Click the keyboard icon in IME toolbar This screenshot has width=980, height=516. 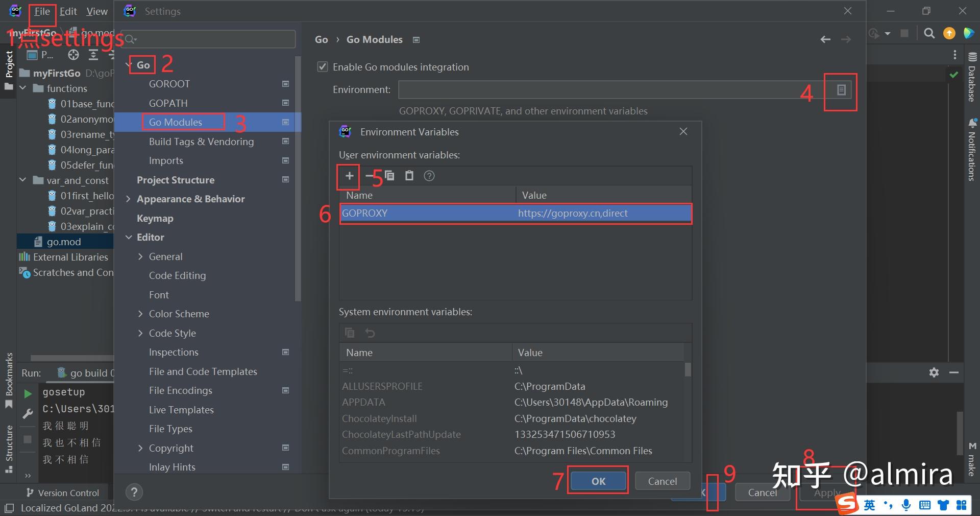coord(924,505)
